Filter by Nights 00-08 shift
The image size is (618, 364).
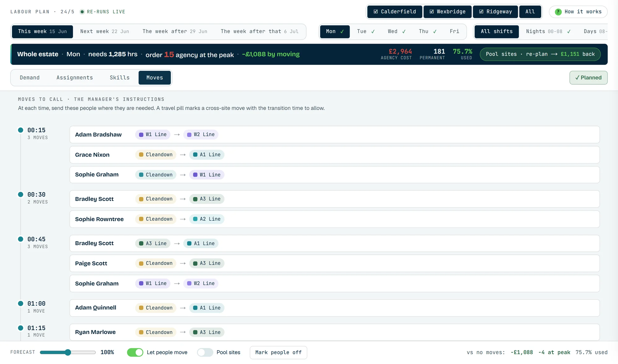(548, 32)
